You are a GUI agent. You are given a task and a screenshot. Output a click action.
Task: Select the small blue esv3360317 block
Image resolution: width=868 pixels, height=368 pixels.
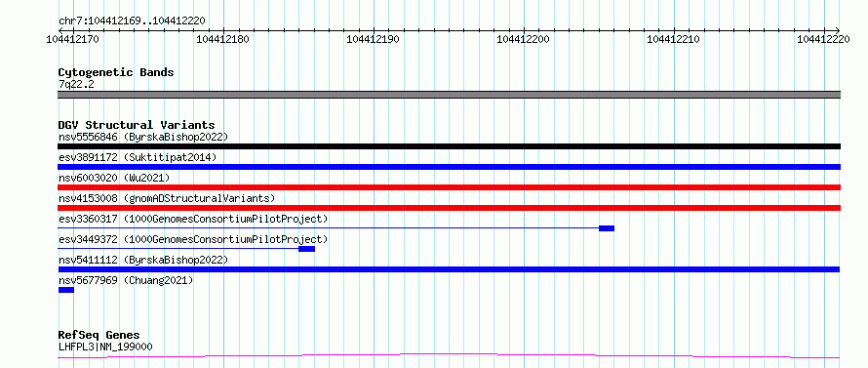607,228
